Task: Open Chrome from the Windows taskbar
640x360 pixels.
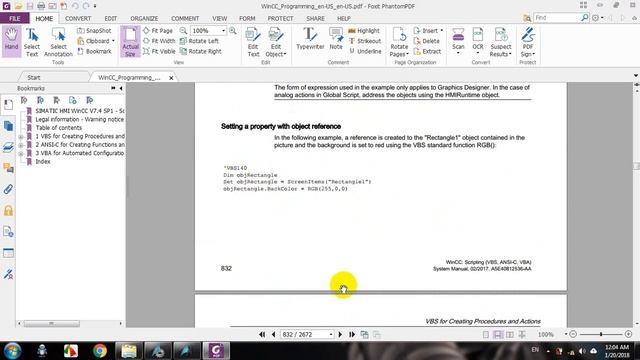Action: [99, 351]
